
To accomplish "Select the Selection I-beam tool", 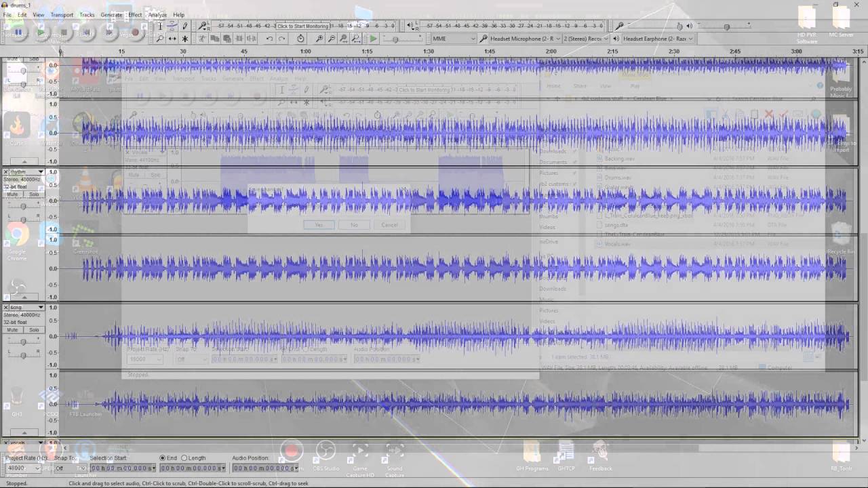I will coord(160,26).
